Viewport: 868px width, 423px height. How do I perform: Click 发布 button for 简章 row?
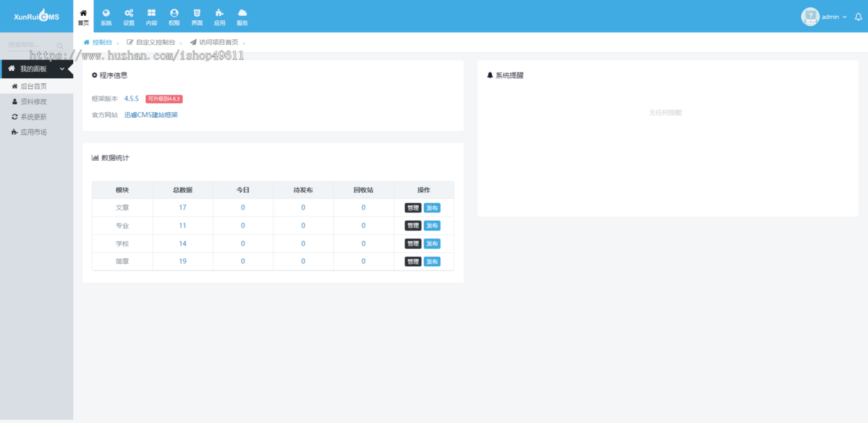coord(432,262)
